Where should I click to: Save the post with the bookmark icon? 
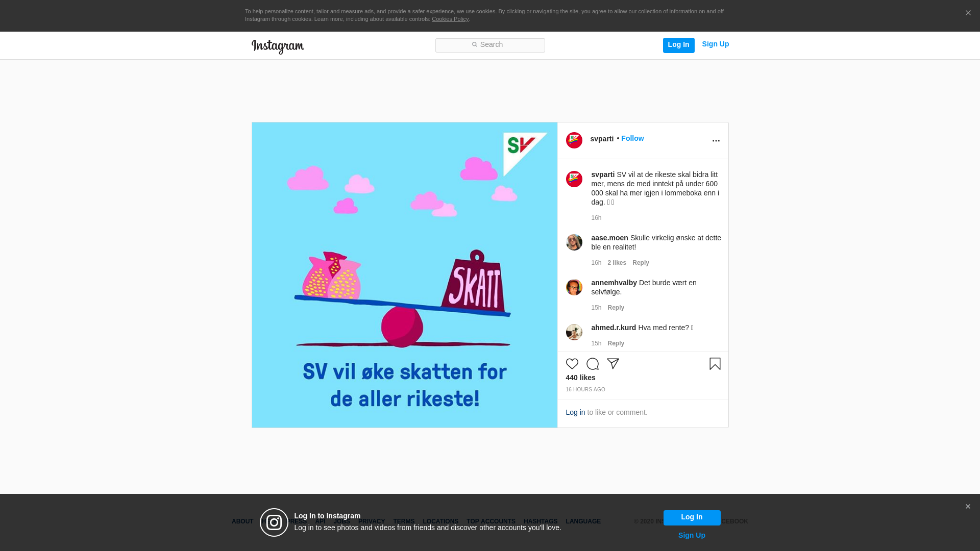tap(715, 364)
